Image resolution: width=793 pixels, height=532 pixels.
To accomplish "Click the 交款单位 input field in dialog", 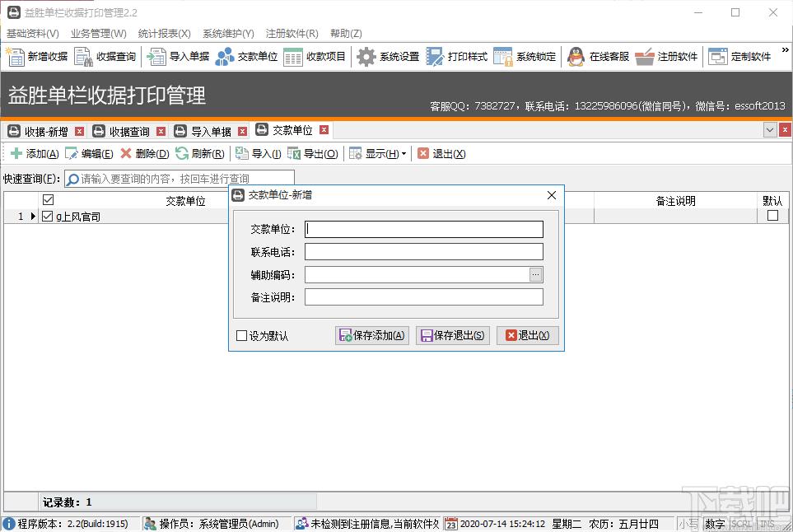I will 423,230.
